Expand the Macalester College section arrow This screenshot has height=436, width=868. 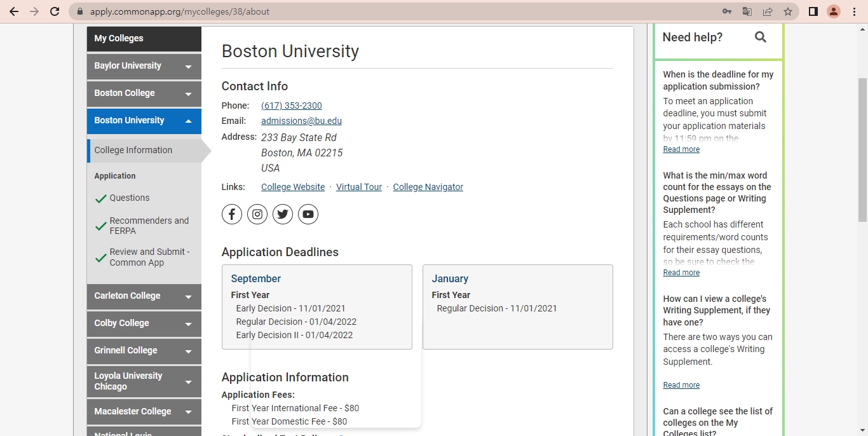click(188, 412)
